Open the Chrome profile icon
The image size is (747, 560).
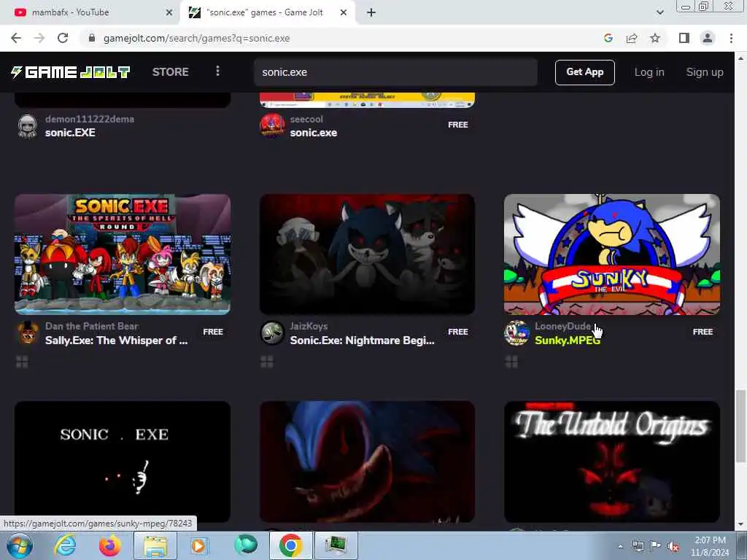[x=708, y=38]
